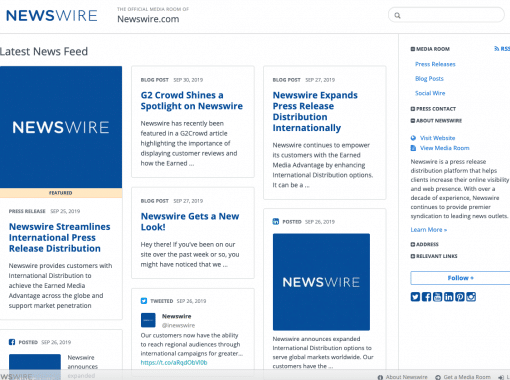Click the Follow + button
This screenshot has width=510, height=380.
tap(460, 278)
